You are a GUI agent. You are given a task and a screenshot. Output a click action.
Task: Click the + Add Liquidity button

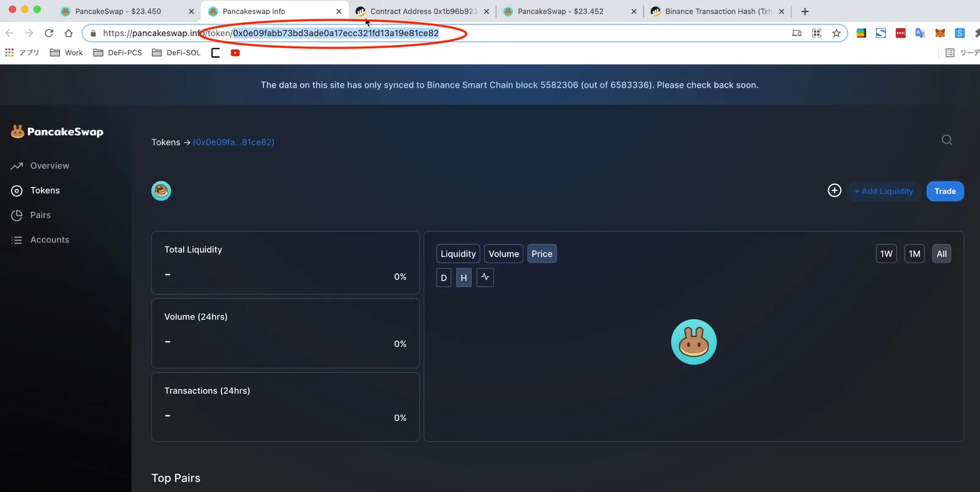pos(884,191)
